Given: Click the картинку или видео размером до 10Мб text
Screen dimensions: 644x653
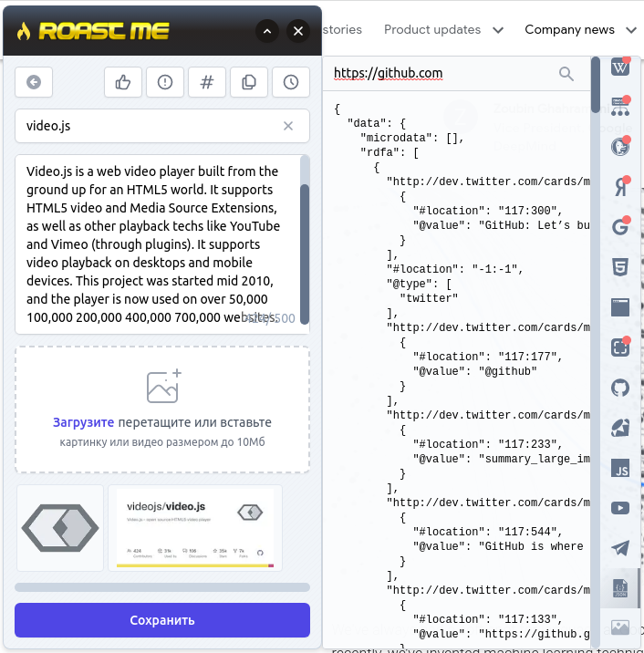Looking at the screenshot, I should point(162,441).
